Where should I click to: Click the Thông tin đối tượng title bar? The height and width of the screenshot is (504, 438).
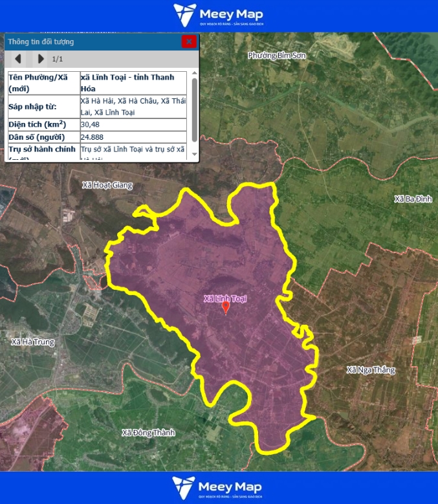click(91, 41)
